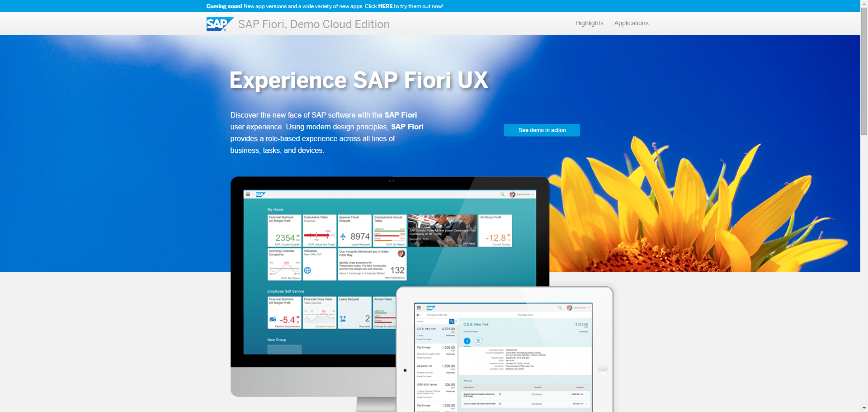
Task: Click the Coming soon! banner text
Action: point(224,6)
